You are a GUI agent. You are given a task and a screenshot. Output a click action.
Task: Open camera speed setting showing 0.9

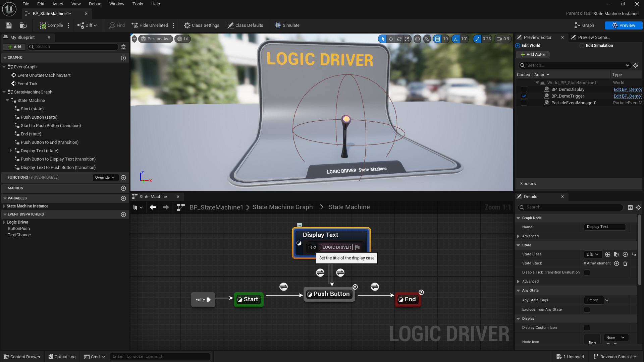click(503, 39)
